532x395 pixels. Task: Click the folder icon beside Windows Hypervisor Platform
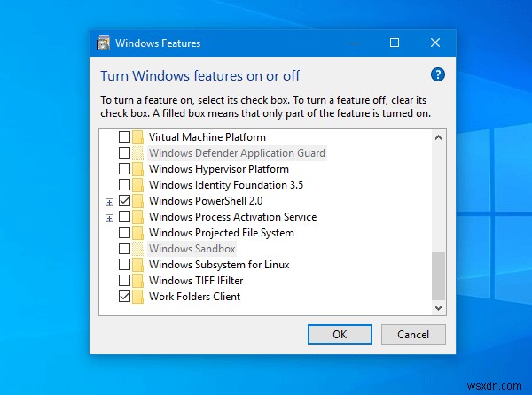click(137, 169)
